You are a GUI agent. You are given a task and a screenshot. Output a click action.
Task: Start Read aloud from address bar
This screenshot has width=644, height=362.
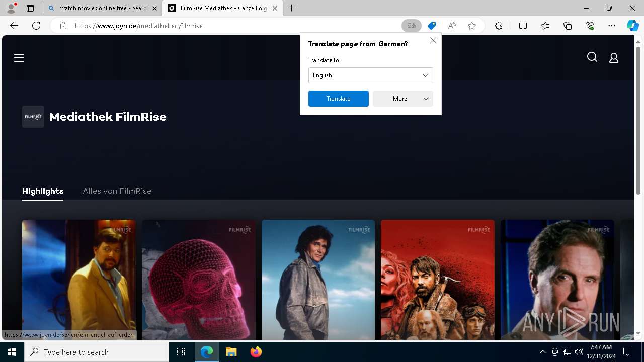(452, 26)
